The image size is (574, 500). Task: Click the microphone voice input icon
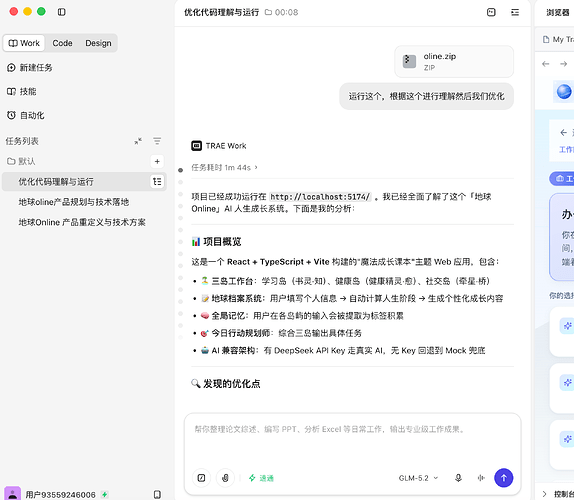458,478
